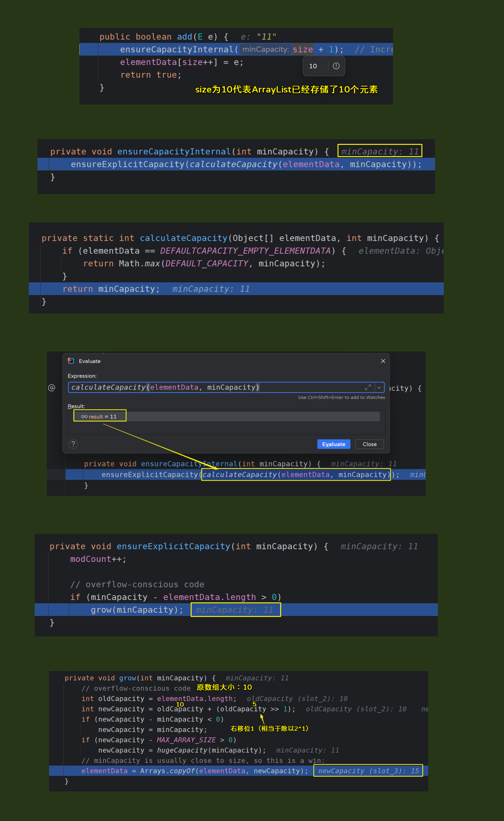Expand the expression field editor icon
504x821 pixels.
[368, 387]
